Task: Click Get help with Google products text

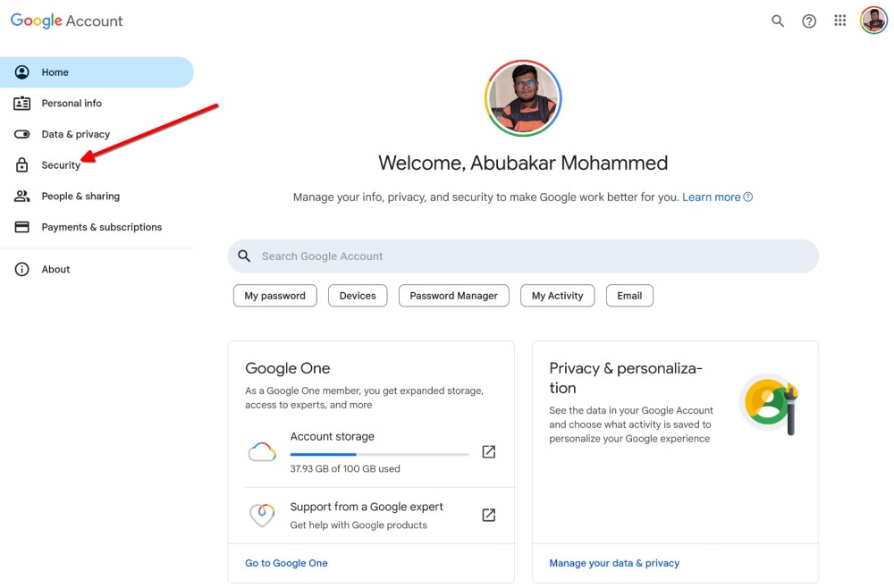Action: [x=358, y=525]
